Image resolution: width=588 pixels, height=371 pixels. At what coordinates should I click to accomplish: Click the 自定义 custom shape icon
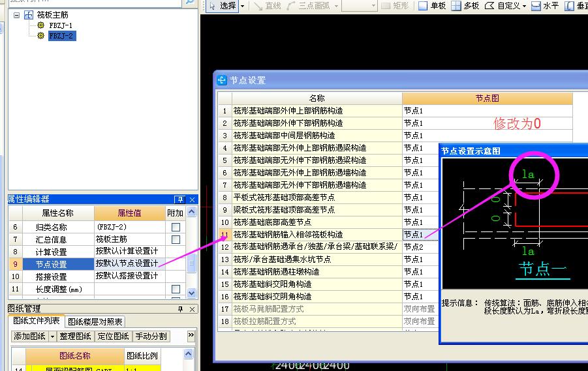489,6
